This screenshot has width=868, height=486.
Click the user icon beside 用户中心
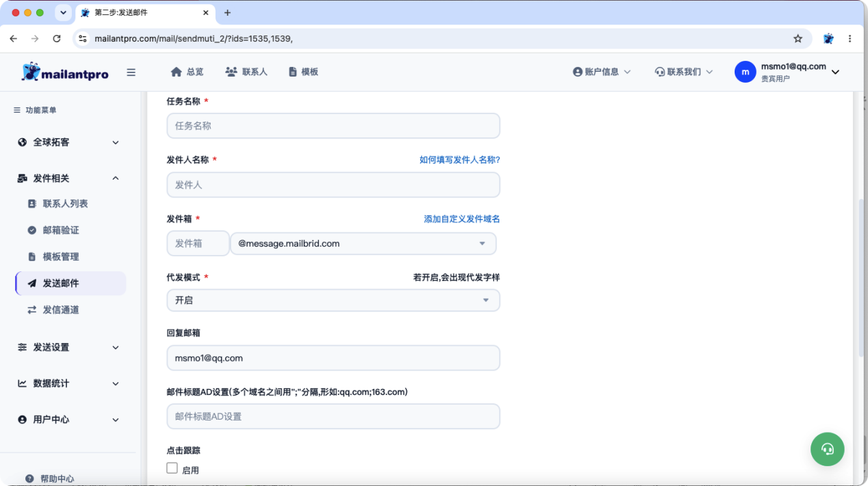tap(22, 420)
